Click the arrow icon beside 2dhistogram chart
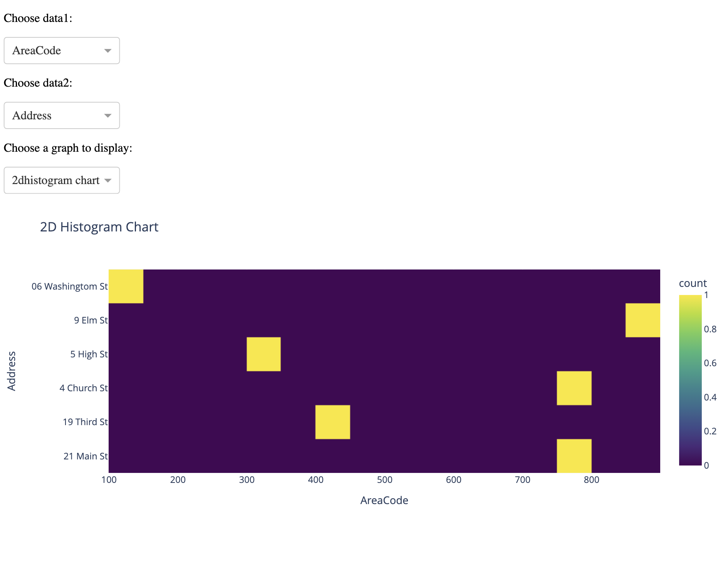 coord(108,181)
